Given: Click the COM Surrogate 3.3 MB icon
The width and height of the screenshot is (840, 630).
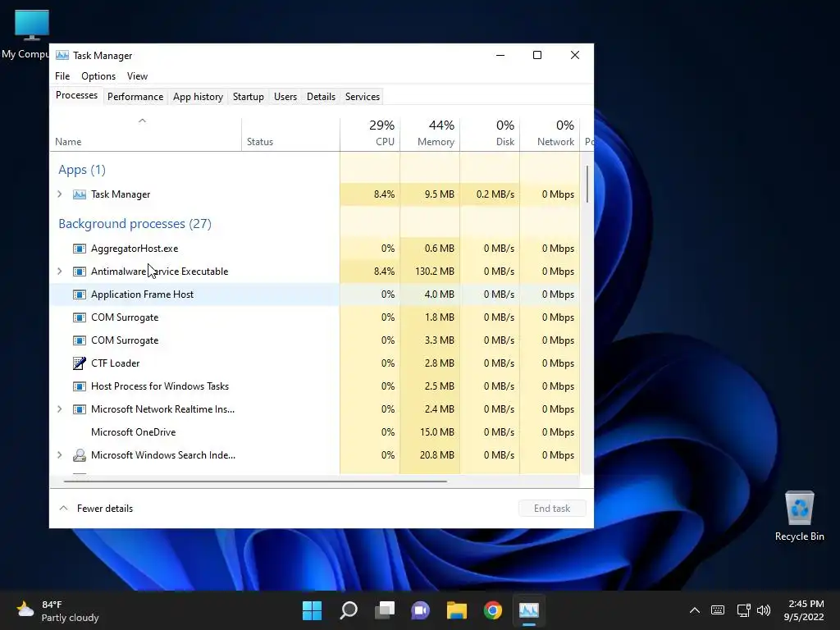Looking at the screenshot, I should pos(80,340).
